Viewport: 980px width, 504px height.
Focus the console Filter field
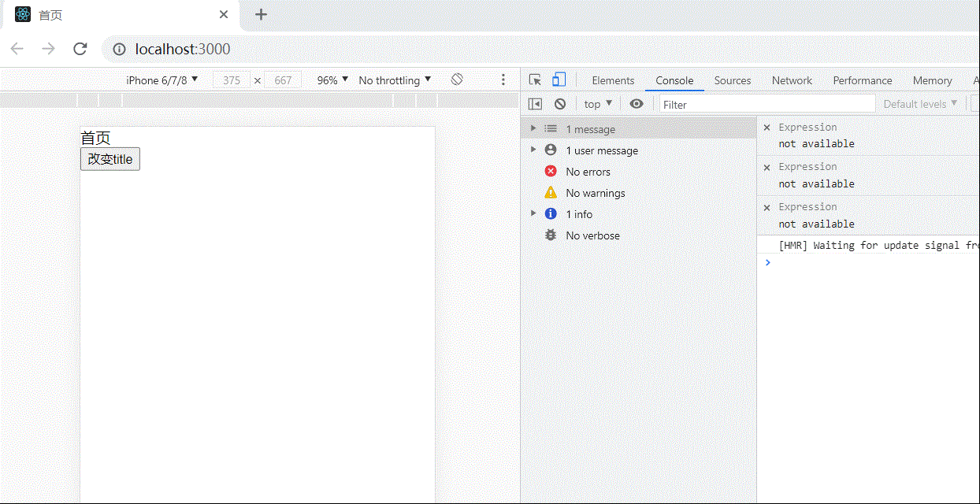[x=767, y=104]
